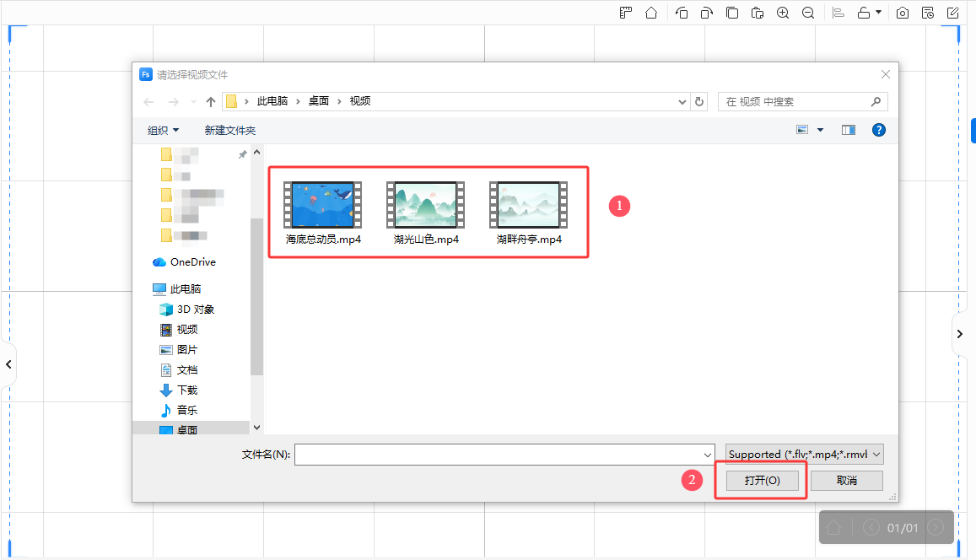Click the home icon in top toolbar
This screenshot has width=976, height=560.
click(x=650, y=13)
